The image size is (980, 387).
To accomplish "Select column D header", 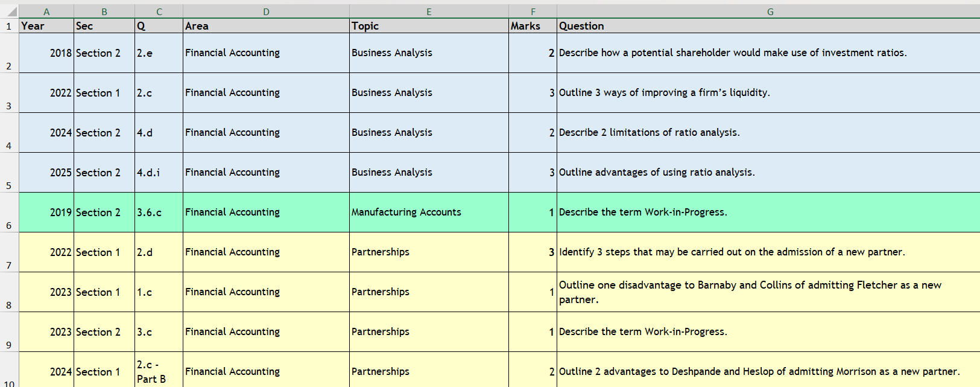I will tap(266, 11).
